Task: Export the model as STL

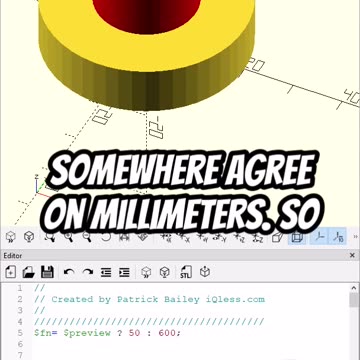Action: pos(186,272)
